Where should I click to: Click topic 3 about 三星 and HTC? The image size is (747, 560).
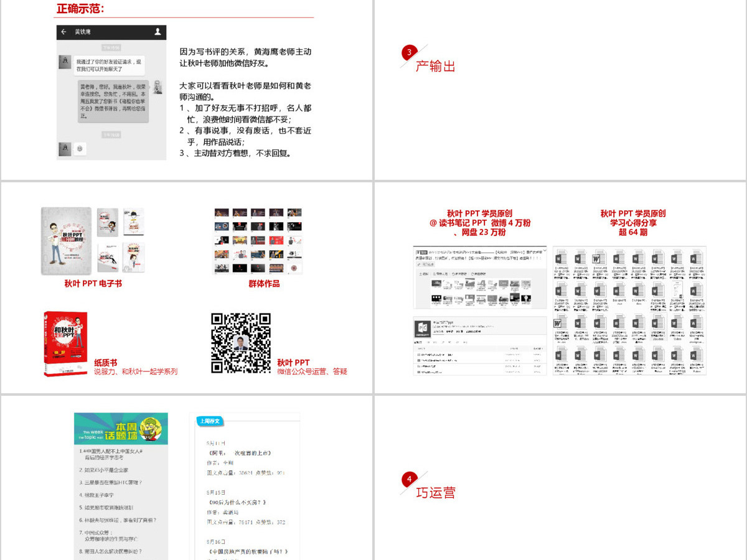click(x=110, y=482)
